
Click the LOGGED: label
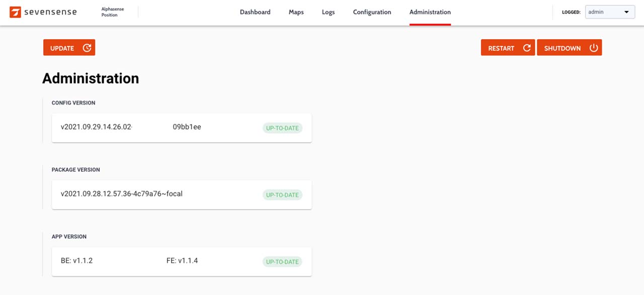(x=571, y=12)
